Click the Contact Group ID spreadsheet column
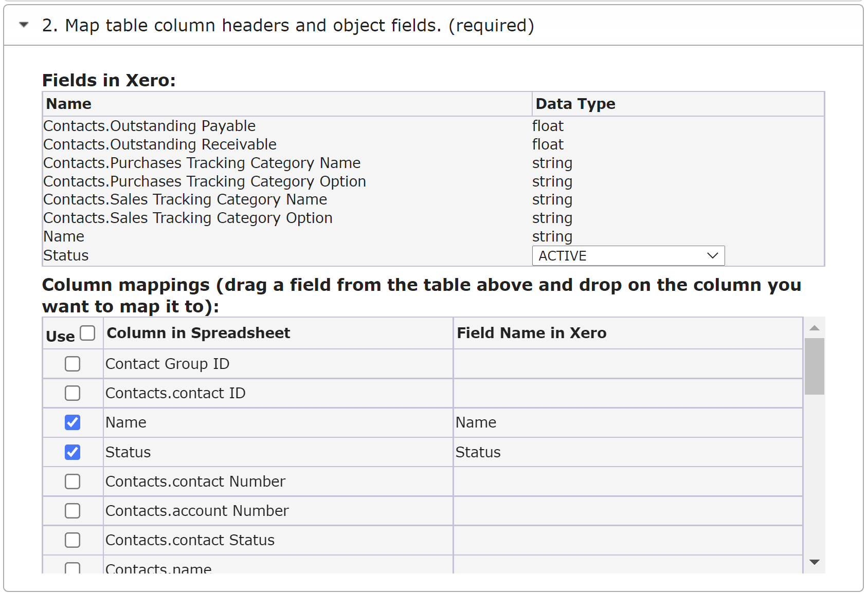 coord(278,364)
